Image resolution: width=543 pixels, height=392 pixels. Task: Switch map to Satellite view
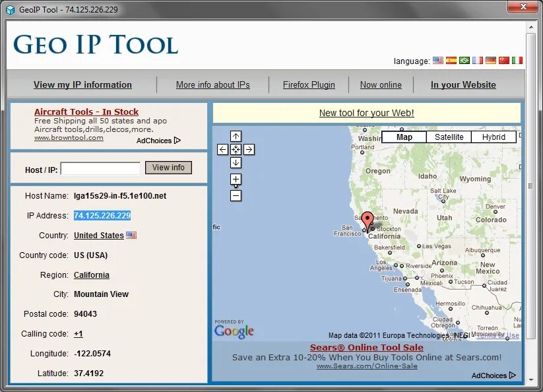pyautogui.click(x=449, y=137)
